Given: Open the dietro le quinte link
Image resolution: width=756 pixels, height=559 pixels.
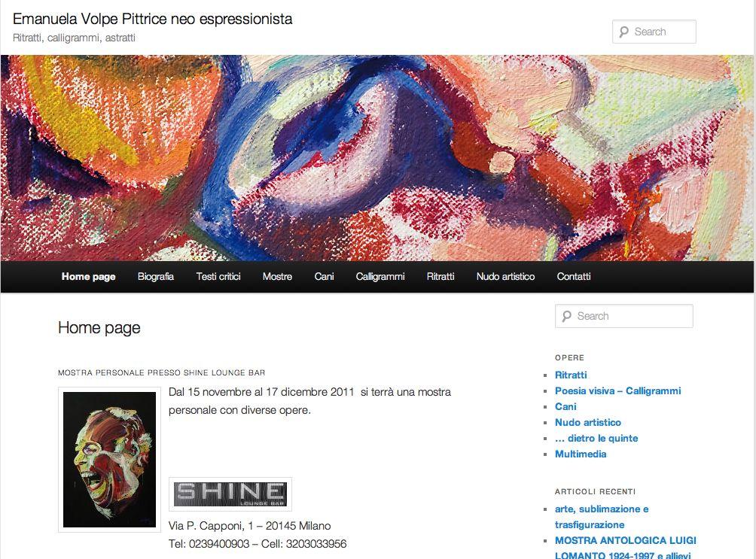Looking at the screenshot, I should (596, 438).
